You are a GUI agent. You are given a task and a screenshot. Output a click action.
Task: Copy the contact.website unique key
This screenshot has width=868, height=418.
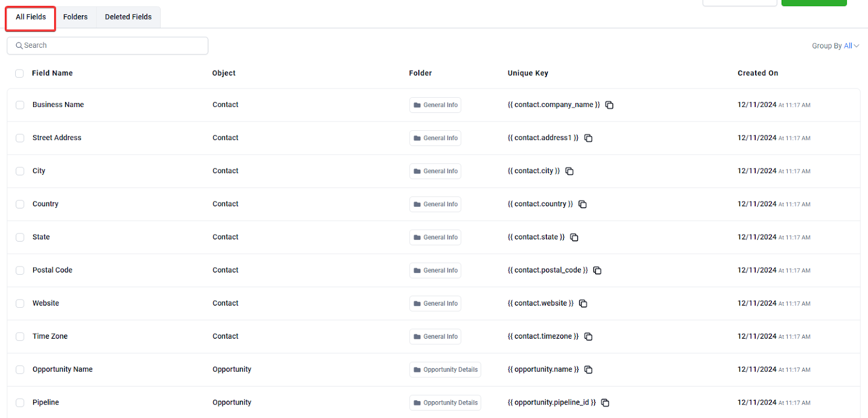(x=583, y=303)
